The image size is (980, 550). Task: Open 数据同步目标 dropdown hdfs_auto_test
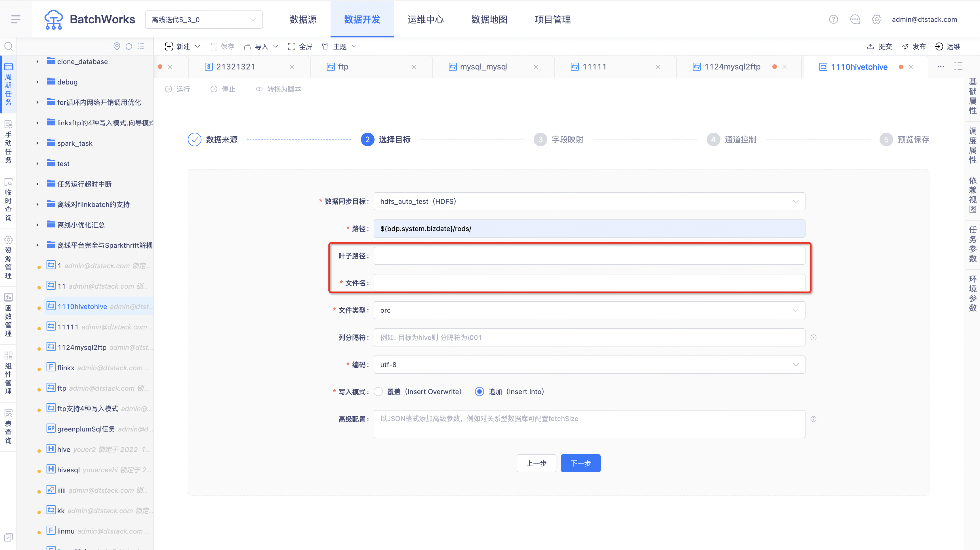point(589,202)
